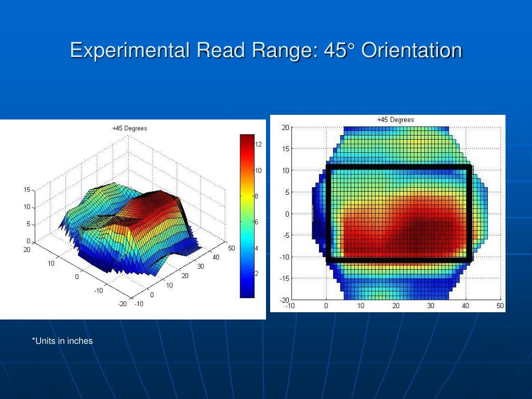The height and width of the screenshot is (399, 532).
Task: Click colorbar tick label '2'
Action: (257, 273)
